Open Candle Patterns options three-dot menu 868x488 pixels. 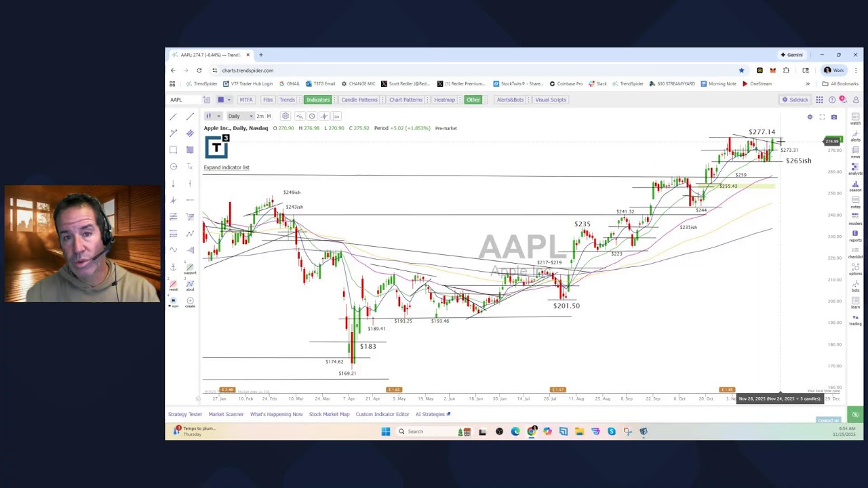coord(382,100)
